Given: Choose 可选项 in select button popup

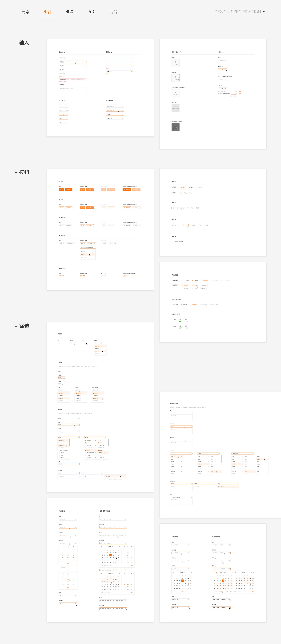Looking at the screenshot, I should pos(88,251).
